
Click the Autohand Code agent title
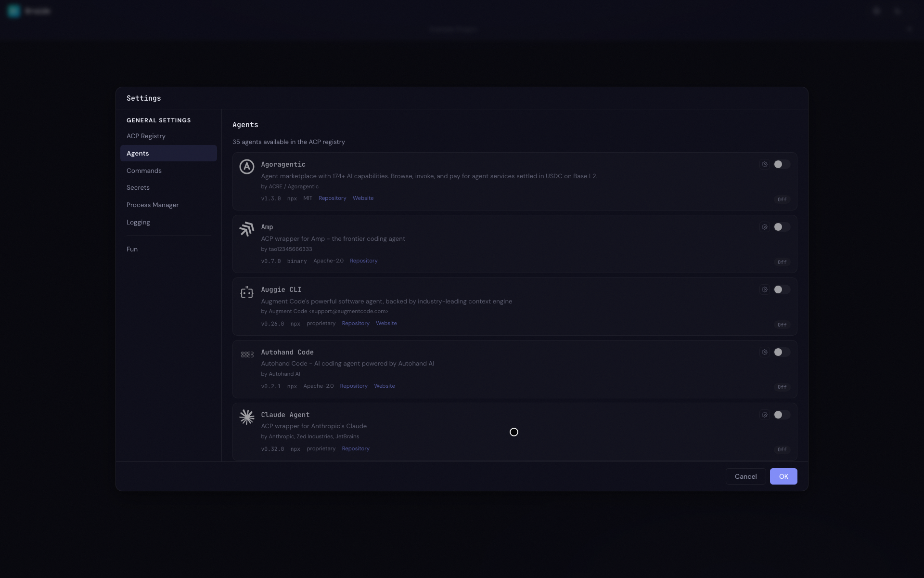(287, 352)
